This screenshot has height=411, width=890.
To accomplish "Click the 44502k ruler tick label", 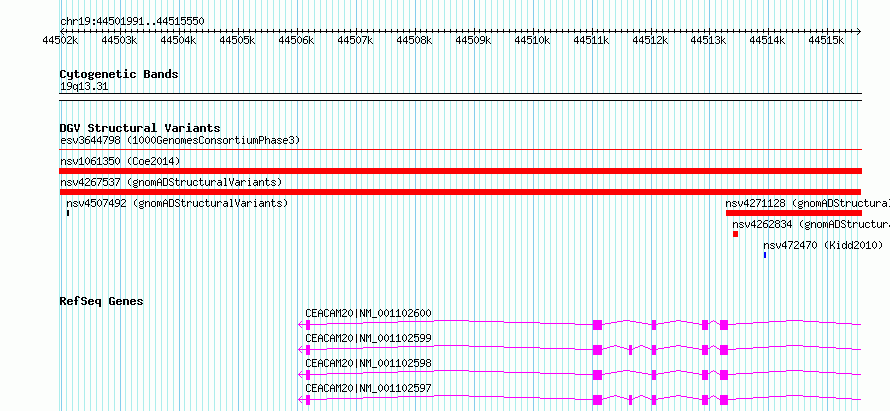I will 60,41.
